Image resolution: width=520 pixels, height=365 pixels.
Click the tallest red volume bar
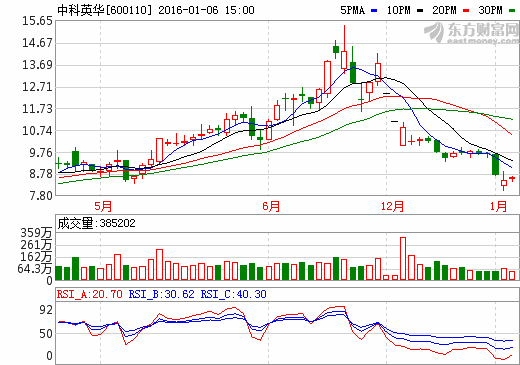[x=403, y=259]
